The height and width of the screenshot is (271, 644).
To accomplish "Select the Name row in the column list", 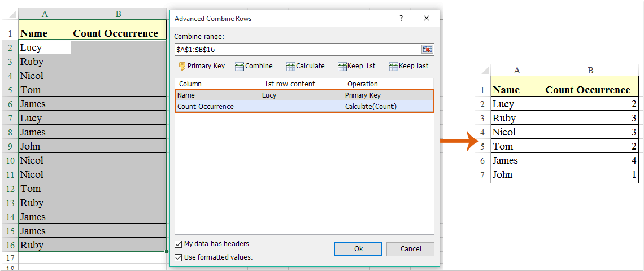I will tap(217, 95).
